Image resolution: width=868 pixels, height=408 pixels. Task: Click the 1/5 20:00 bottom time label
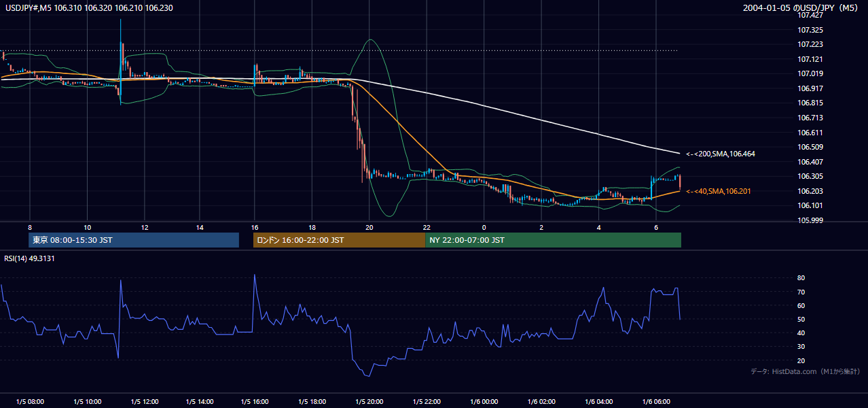[x=370, y=402]
